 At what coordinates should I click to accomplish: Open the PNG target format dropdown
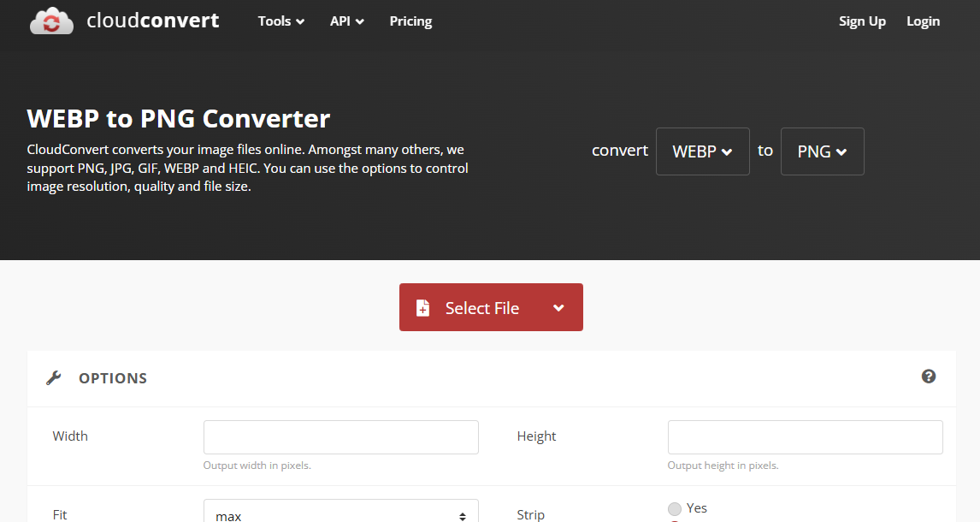(823, 151)
